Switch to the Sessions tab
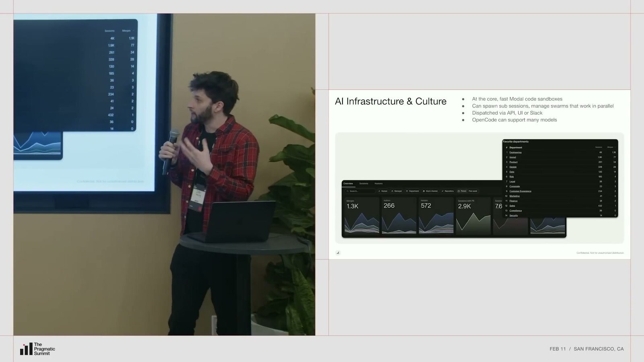644x362 pixels. point(363,183)
